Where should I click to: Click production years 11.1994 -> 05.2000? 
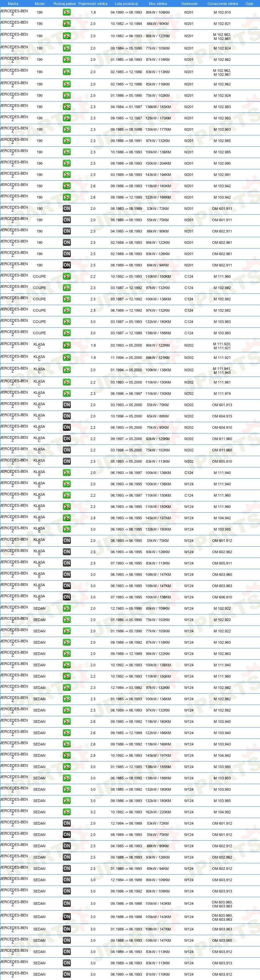point(126,358)
